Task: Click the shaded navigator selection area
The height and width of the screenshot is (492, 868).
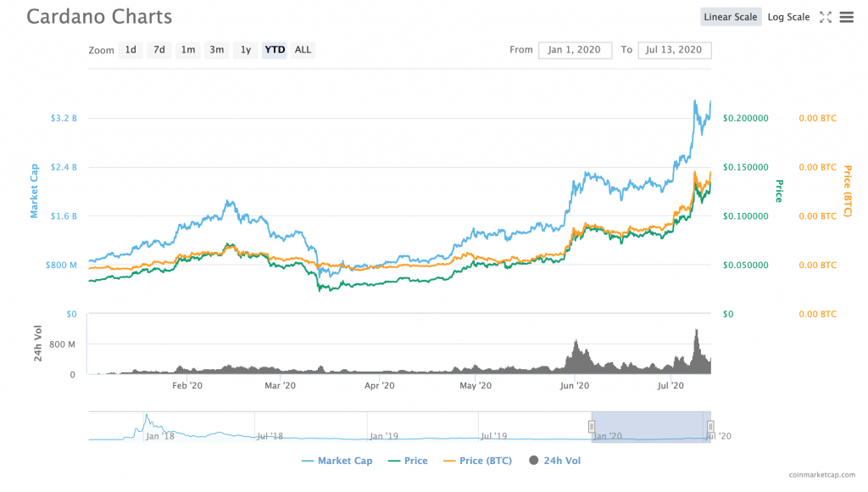Action: [650, 426]
